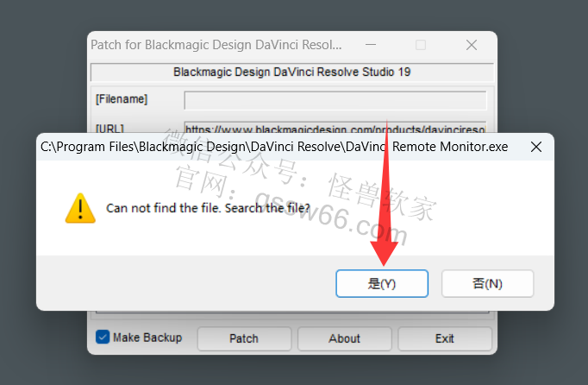The width and height of the screenshot is (588, 385).
Task: Open the About button
Action: [x=345, y=338]
